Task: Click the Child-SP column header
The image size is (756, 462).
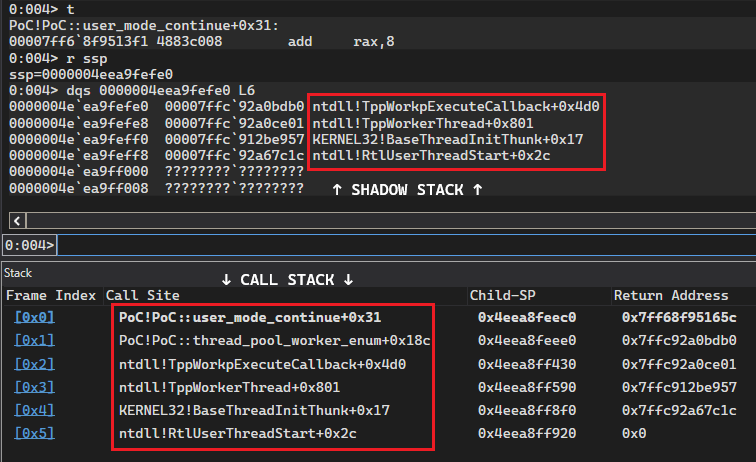Action: [502, 296]
